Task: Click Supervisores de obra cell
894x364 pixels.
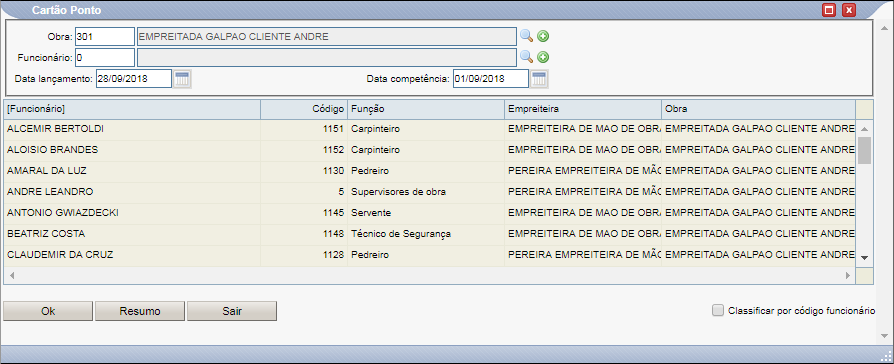Action: tap(426, 192)
